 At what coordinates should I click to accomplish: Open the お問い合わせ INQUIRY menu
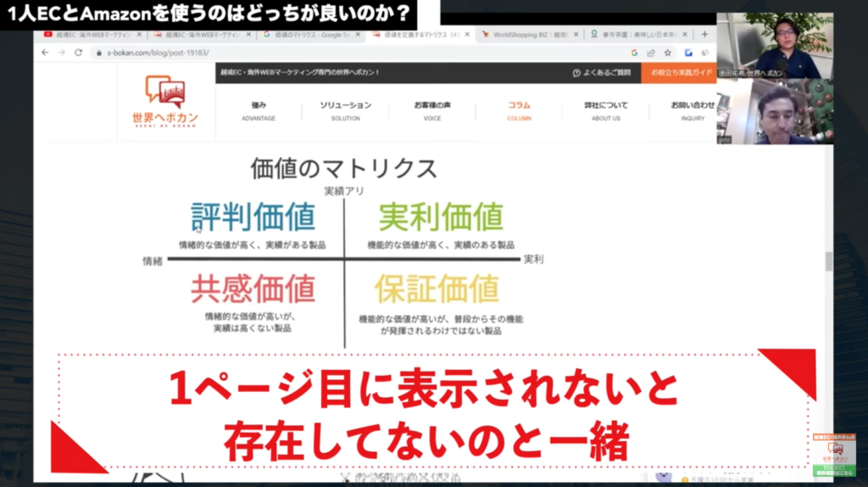693,111
